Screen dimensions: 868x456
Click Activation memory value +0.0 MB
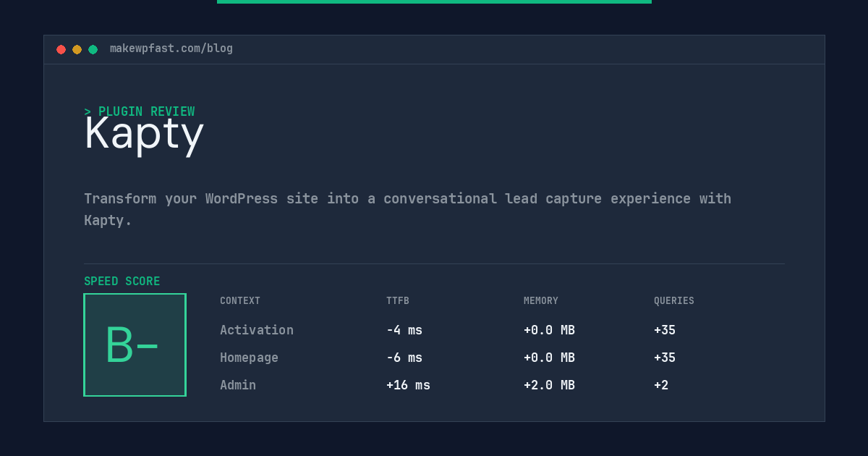[x=549, y=330]
